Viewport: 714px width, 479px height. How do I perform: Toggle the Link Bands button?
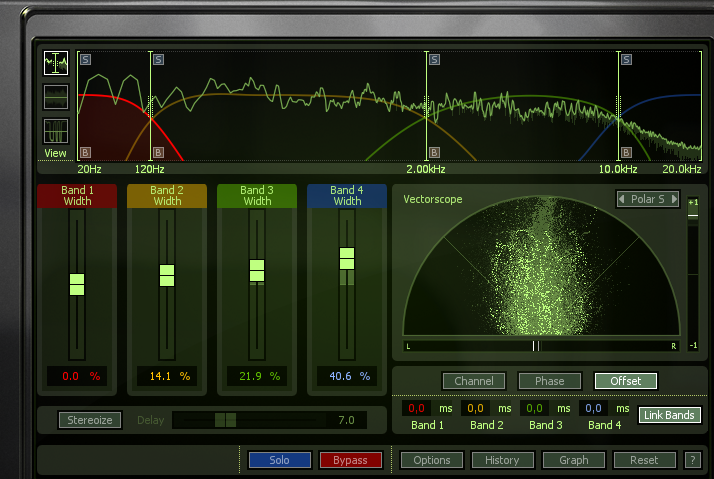click(669, 415)
